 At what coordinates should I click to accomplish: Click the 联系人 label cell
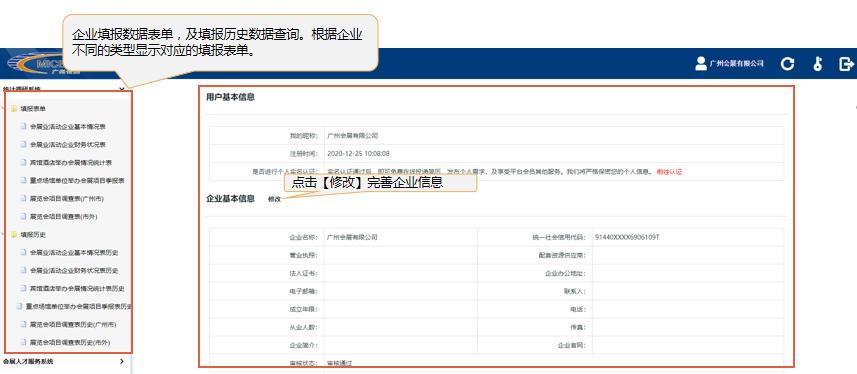(x=535, y=291)
